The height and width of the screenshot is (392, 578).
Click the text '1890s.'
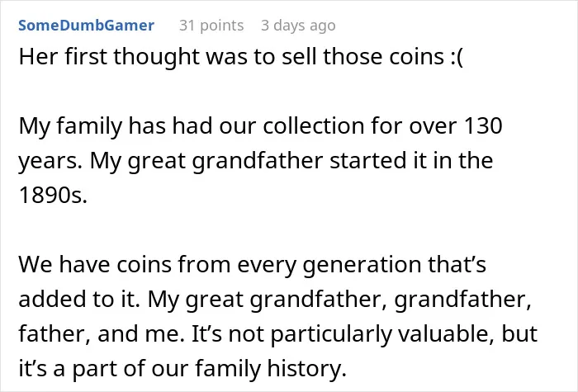(x=53, y=195)
